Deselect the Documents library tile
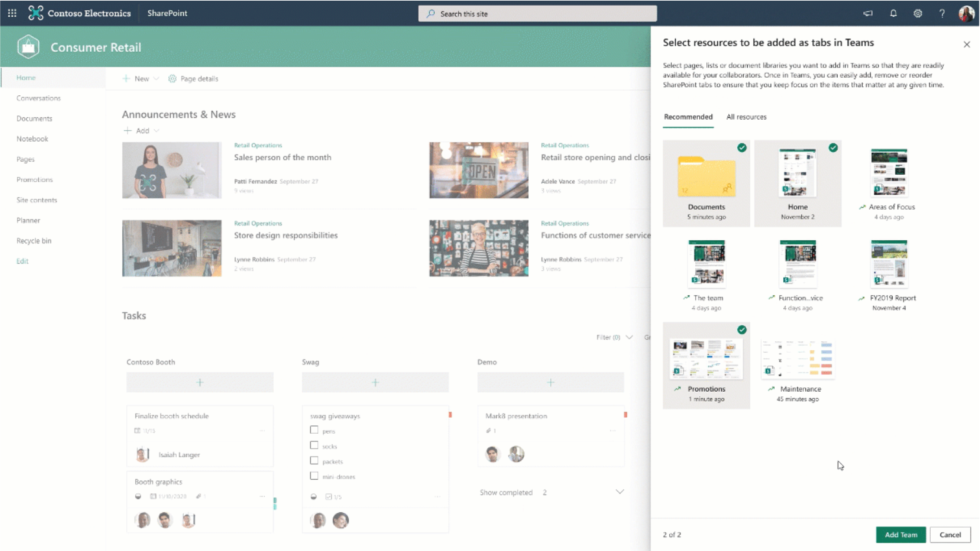The height and width of the screenshot is (551, 980). pyautogui.click(x=706, y=183)
